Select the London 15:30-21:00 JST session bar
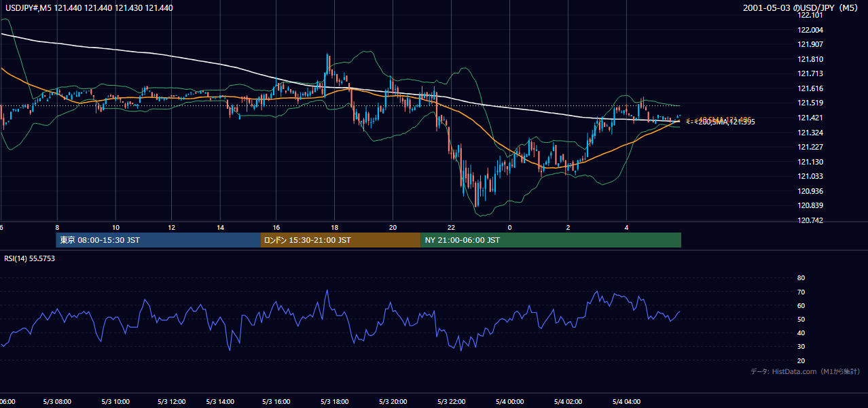Image resolution: width=868 pixels, height=408 pixels. pos(340,240)
